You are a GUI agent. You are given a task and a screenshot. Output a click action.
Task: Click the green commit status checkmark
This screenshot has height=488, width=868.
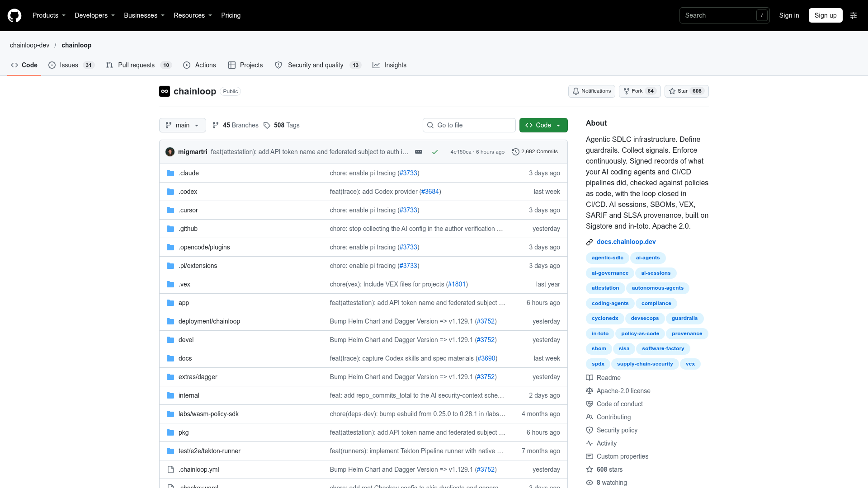[435, 152]
